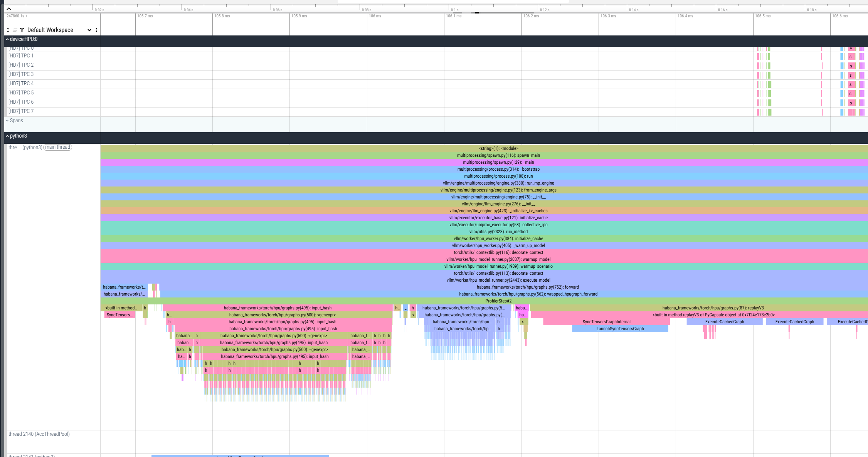Collapse the device:HPU:0 track group

(x=7, y=39)
